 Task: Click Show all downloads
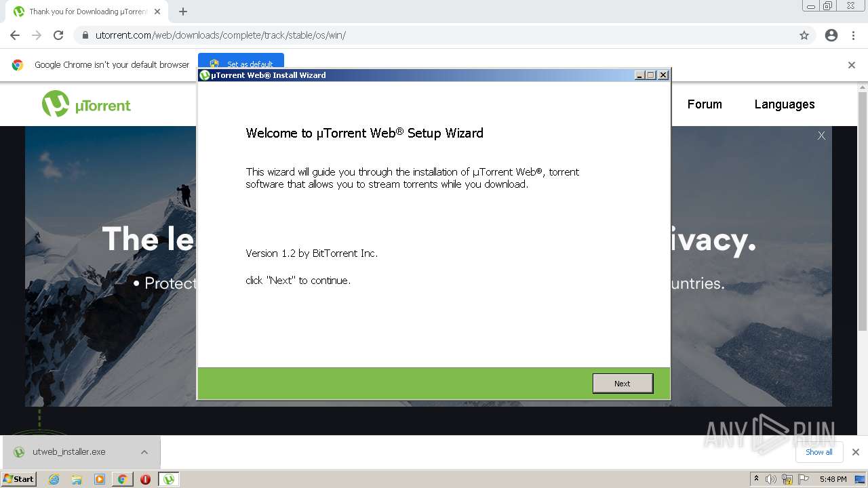tap(819, 452)
